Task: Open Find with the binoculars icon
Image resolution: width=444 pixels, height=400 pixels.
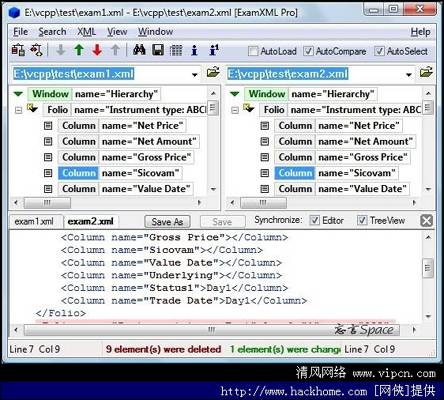Action: click(139, 50)
